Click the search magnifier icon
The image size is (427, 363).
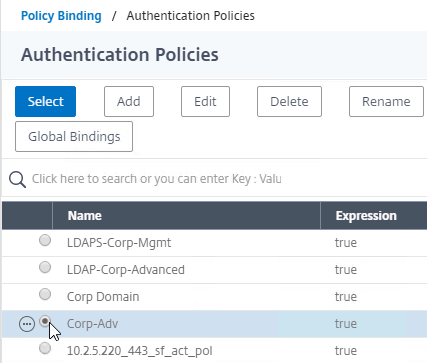pos(17,180)
